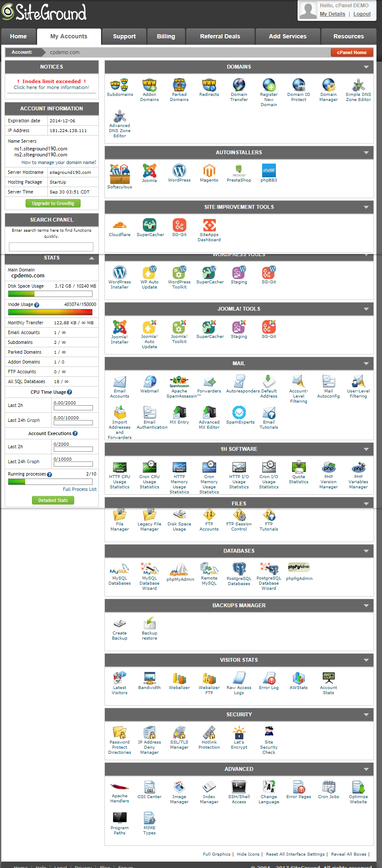The width and height of the screenshot is (382, 868).
Task: Click How to manage your domain name link
Action: pos(59,162)
